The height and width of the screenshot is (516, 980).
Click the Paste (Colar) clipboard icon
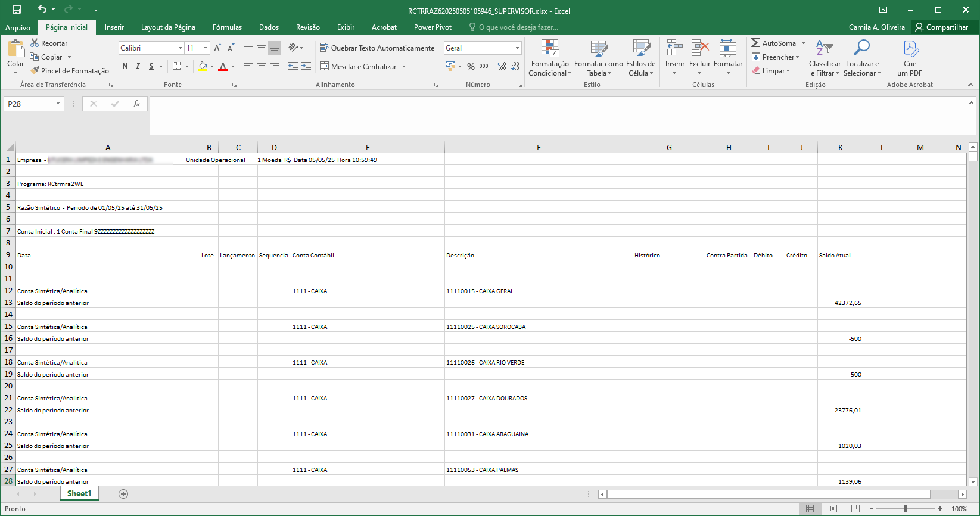(x=15, y=49)
